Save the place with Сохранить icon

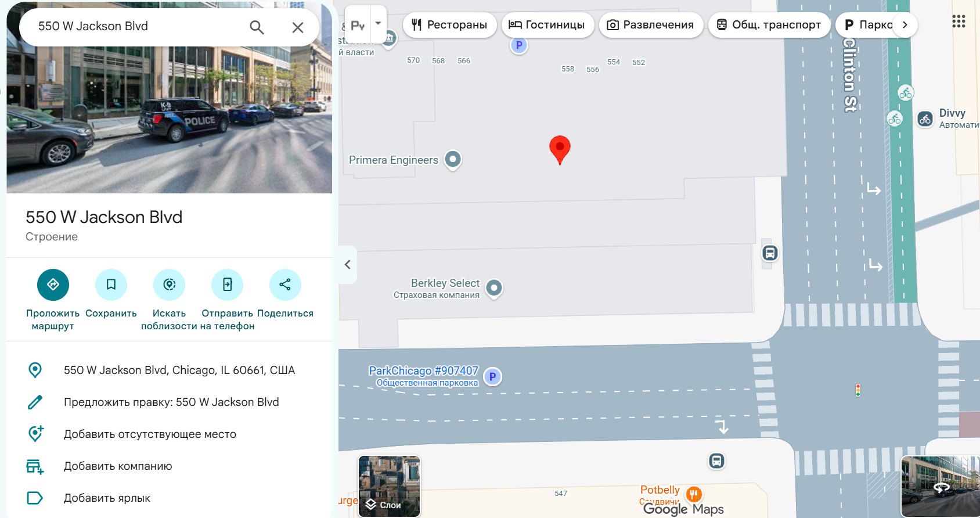tap(111, 285)
